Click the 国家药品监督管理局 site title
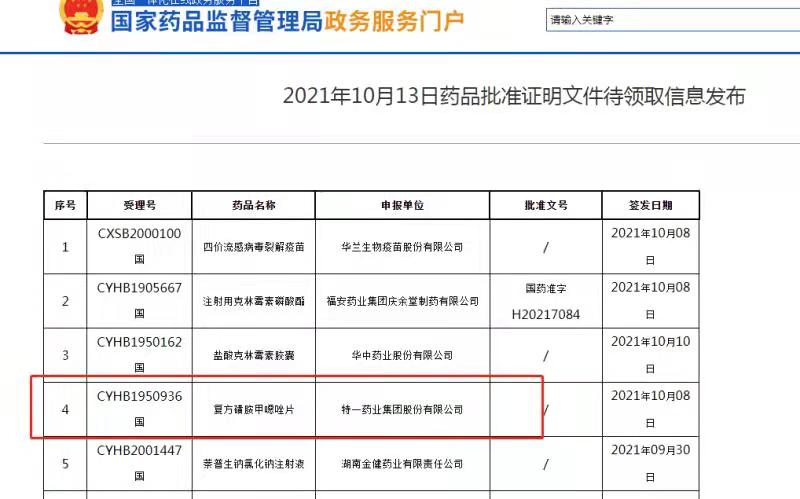 [217, 18]
